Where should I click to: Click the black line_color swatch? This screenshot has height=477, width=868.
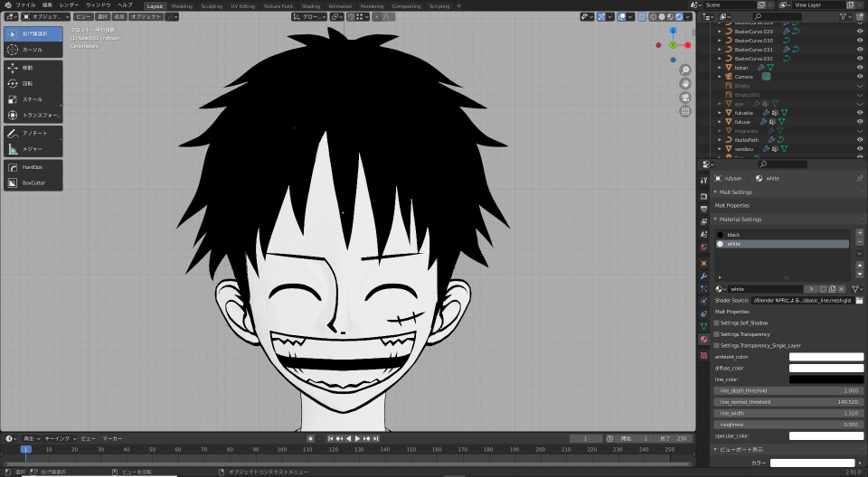click(x=826, y=379)
